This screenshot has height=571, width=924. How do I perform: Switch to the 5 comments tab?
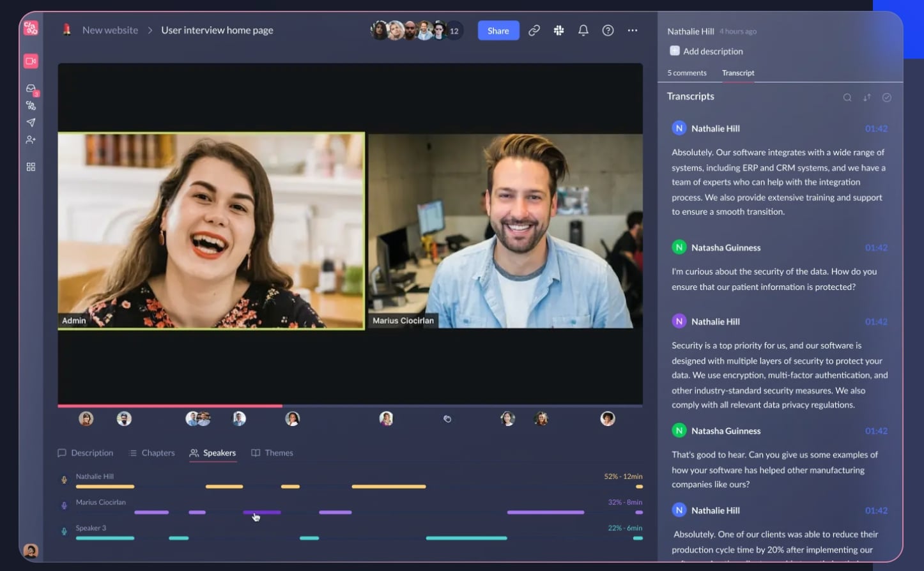(x=687, y=73)
